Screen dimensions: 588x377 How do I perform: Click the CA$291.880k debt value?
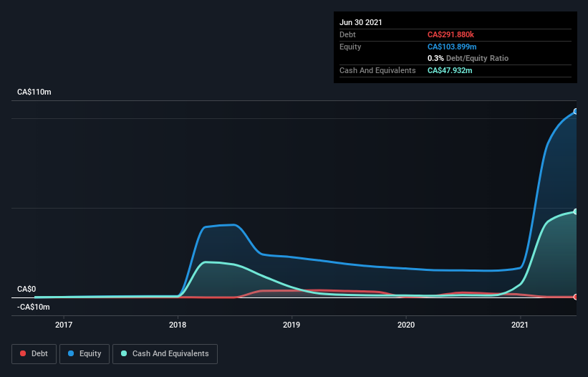[x=450, y=34]
